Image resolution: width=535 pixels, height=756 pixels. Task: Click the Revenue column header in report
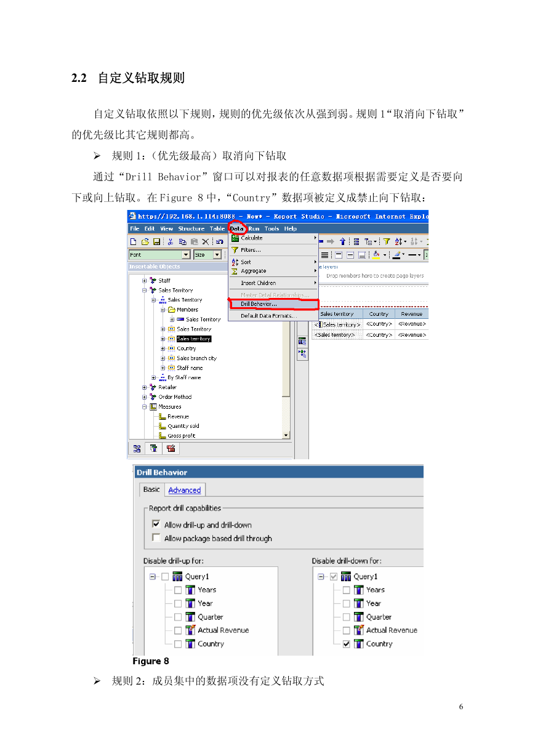click(412, 314)
